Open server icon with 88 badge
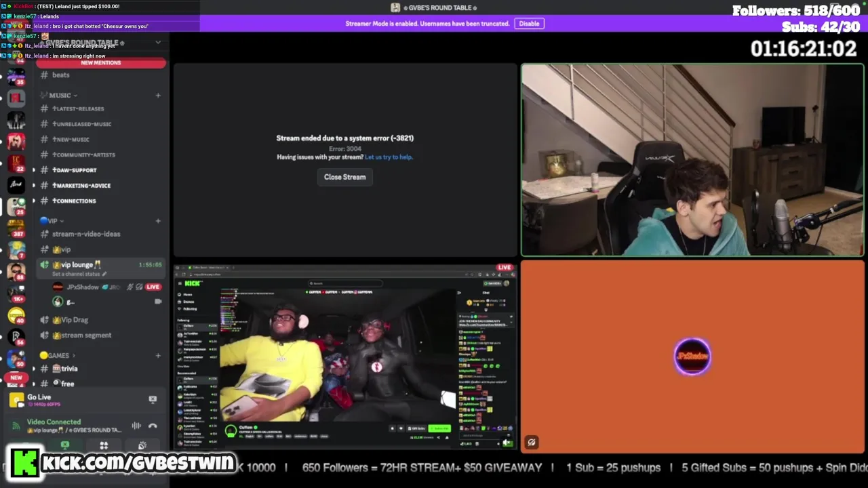868x488 pixels. [16, 271]
